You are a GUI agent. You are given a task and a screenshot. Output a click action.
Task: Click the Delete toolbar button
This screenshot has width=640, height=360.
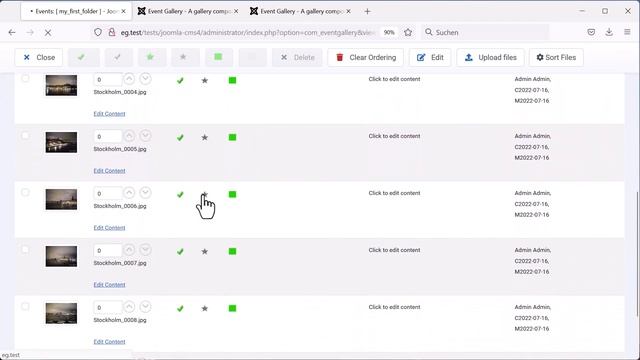(297, 58)
